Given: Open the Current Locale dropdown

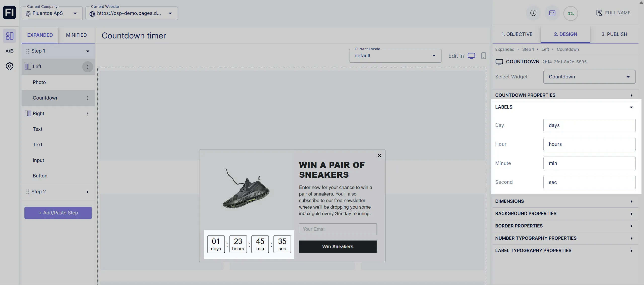Looking at the screenshot, I should pyautogui.click(x=395, y=56).
